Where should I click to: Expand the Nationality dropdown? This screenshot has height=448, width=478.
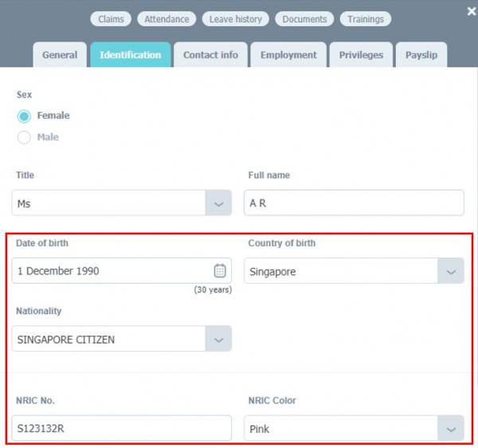tap(218, 339)
